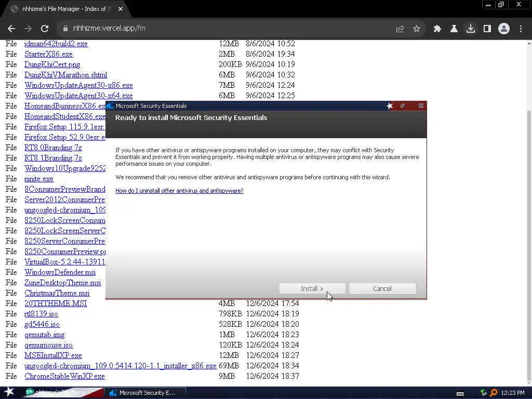Click the 12:23 PM taskbar clock
The width and height of the screenshot is (532, 399).
click(513, 393)
